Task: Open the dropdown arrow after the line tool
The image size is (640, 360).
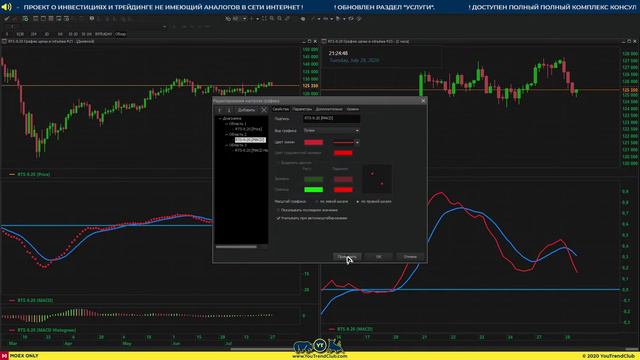Action: pos(319,19)
